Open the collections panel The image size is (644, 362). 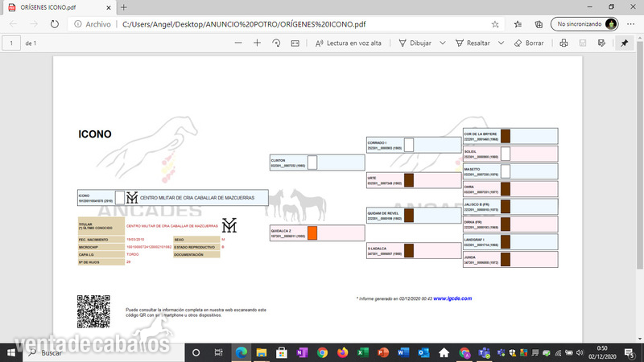point(539,24)
